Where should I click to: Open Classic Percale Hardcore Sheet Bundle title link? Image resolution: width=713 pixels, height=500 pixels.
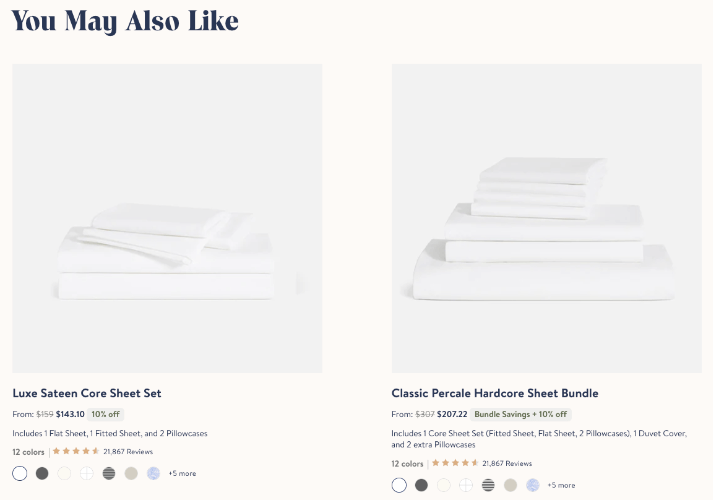(495, 393)
